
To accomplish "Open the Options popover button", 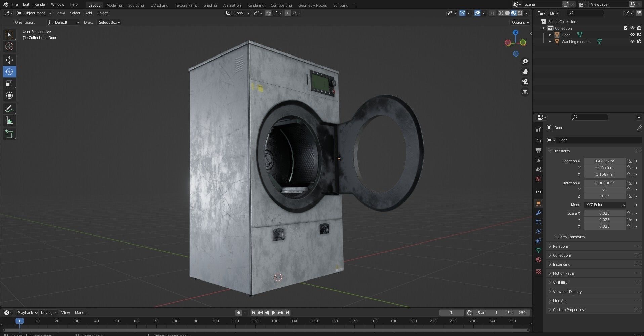I will (x=520, y=22).
